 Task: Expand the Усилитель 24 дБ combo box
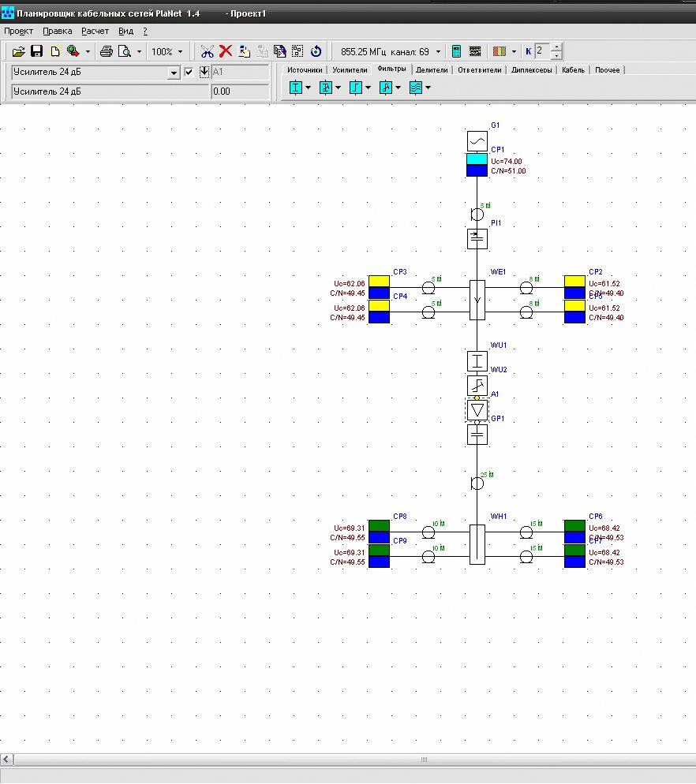[x=173, y=73]
